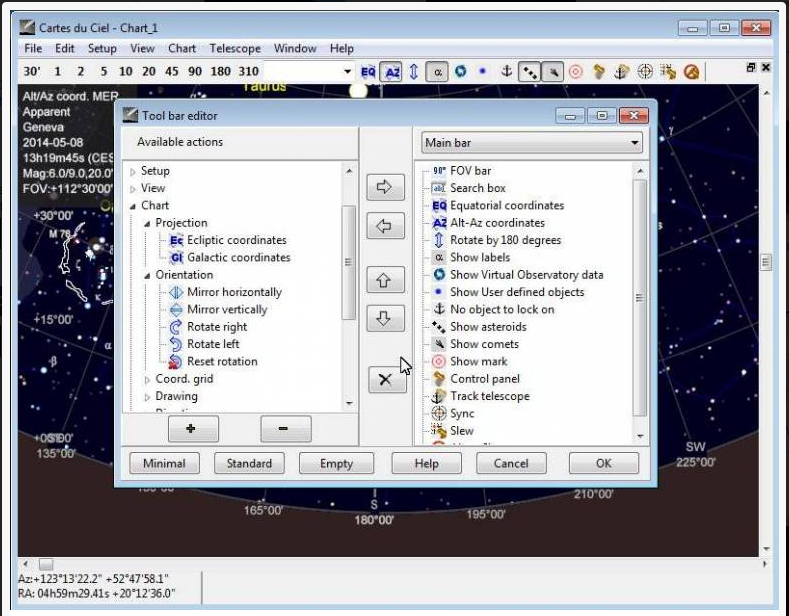789x616 pixels.
Task: Click inside the toolbar search box field
Action: tap(303, 71)
